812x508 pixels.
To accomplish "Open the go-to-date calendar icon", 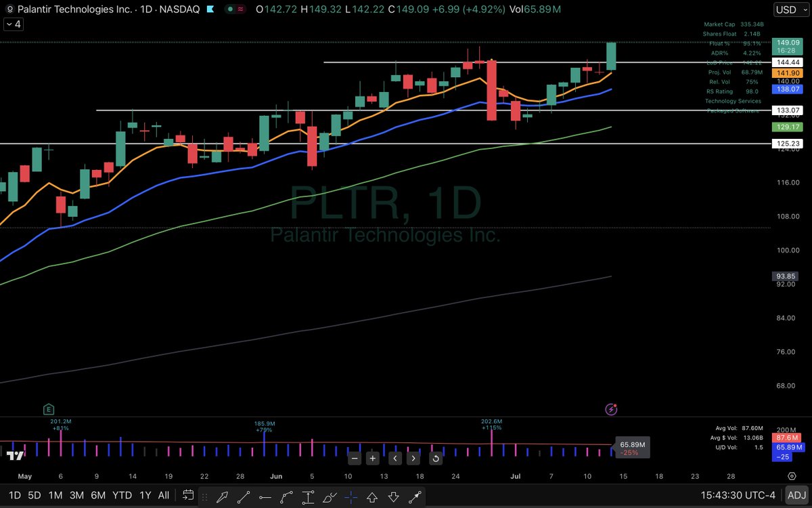I will pos(188,495).
